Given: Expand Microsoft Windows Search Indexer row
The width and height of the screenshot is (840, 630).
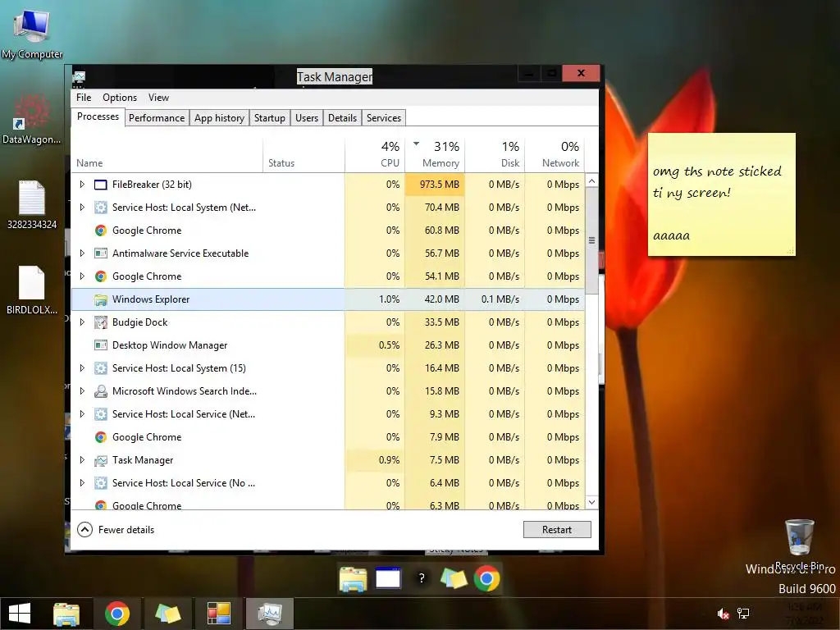Looking at the screenshot, I should [x=82, y=391].
